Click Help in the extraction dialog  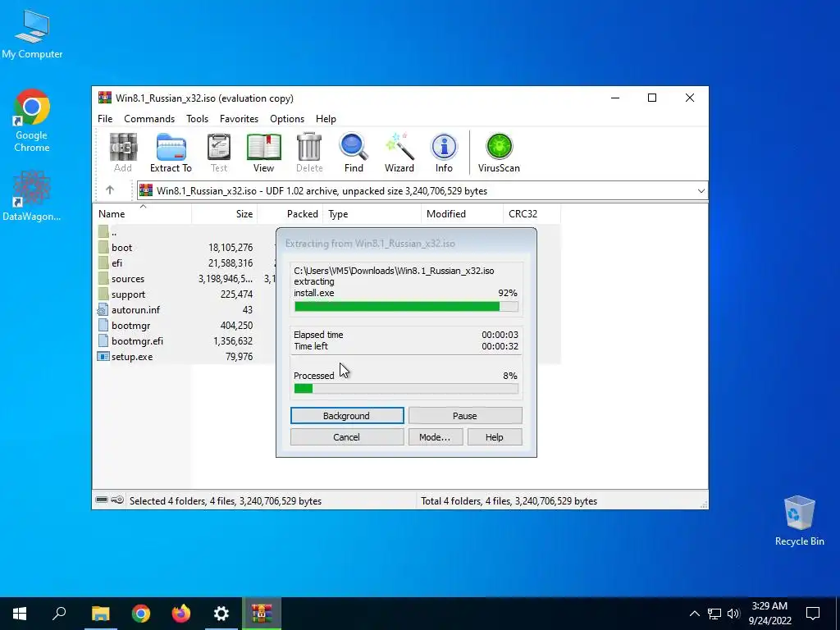click(495, 437)
